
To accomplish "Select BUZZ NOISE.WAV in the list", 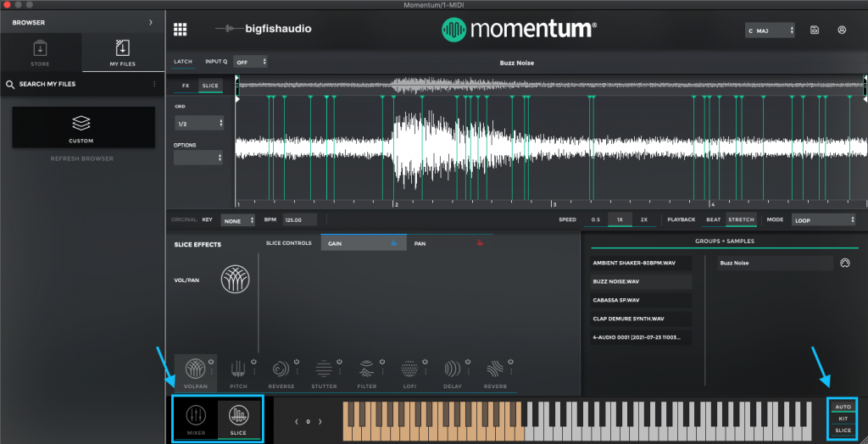I will click(x=641, y=282).
